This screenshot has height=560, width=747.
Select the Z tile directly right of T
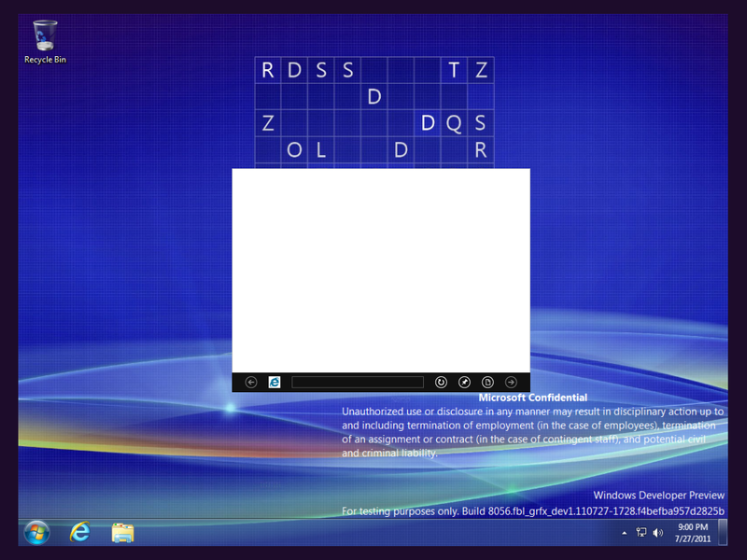click(x=480, y=70)
